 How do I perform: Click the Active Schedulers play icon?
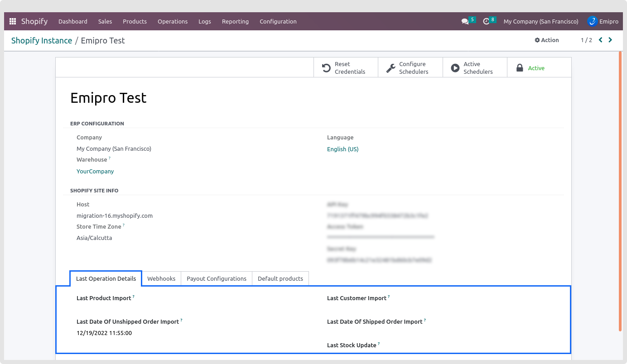tap(455, 68)
